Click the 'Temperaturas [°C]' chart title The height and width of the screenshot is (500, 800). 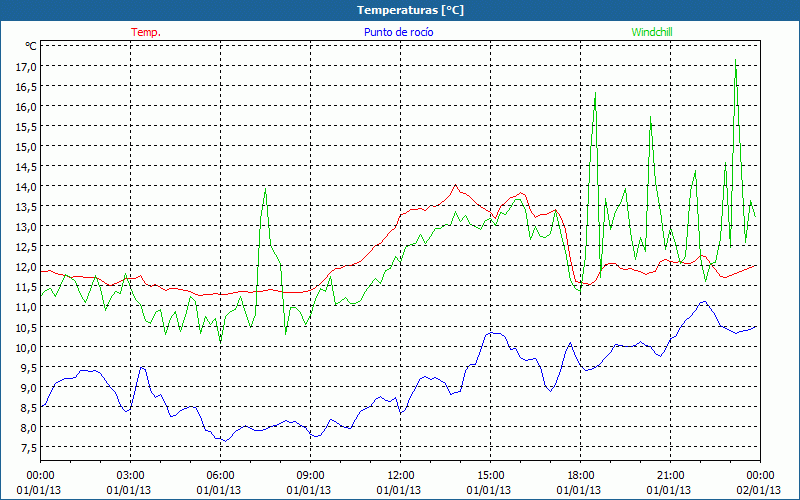(x=410, y=10)
